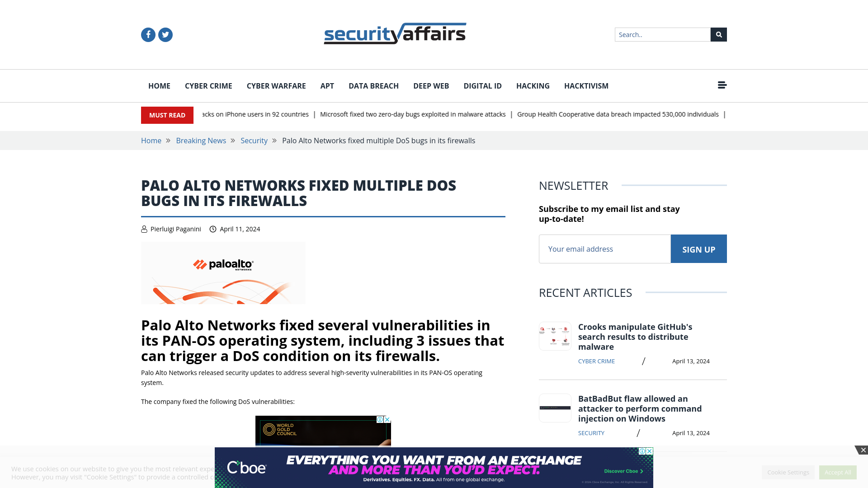Click the email address input field
Screen dimensions: 868x488
point(604,249)
